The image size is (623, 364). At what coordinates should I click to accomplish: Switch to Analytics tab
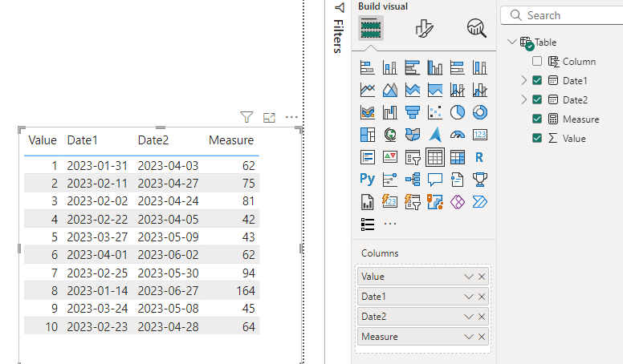(x=476, y=29)
